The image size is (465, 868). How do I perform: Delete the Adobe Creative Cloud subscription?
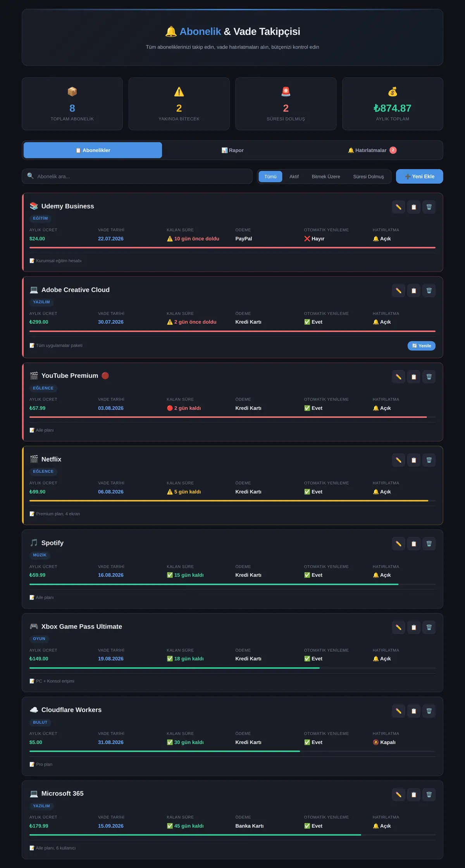click(x=429, y=291)
